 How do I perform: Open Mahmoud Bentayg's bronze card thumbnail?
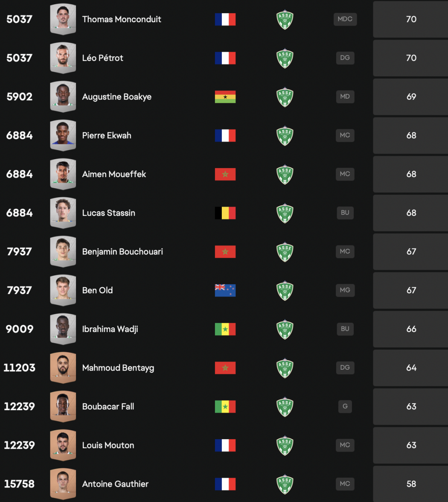coord(63,368)
